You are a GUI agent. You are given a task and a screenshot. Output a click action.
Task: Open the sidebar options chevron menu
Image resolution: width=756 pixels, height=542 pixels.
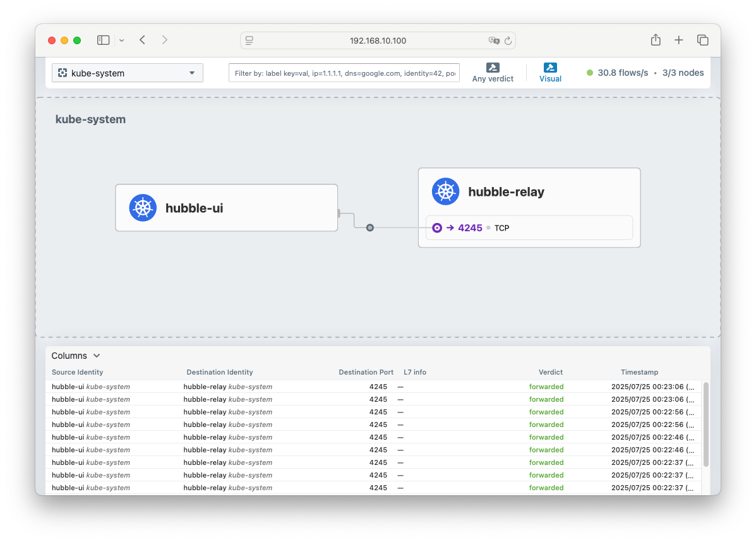point(121,40)
